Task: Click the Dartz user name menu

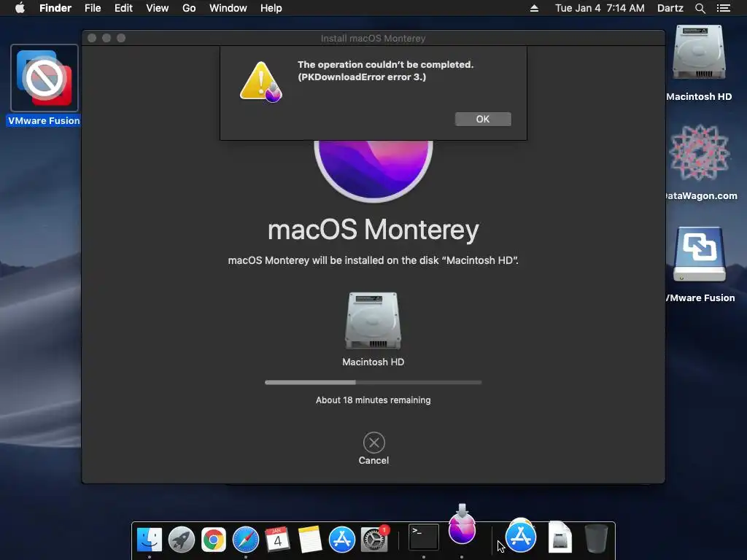Action: pos(670,8)
